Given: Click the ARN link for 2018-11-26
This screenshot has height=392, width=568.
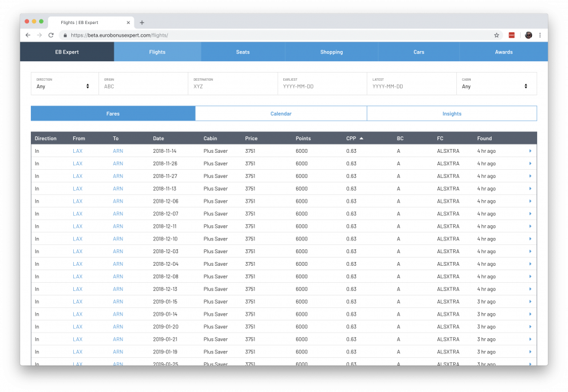Looking at the screenshot, I should [118, 163].
